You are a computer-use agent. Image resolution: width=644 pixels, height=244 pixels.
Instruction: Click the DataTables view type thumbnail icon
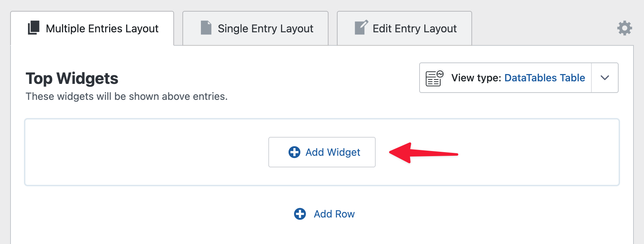(434, 78)
